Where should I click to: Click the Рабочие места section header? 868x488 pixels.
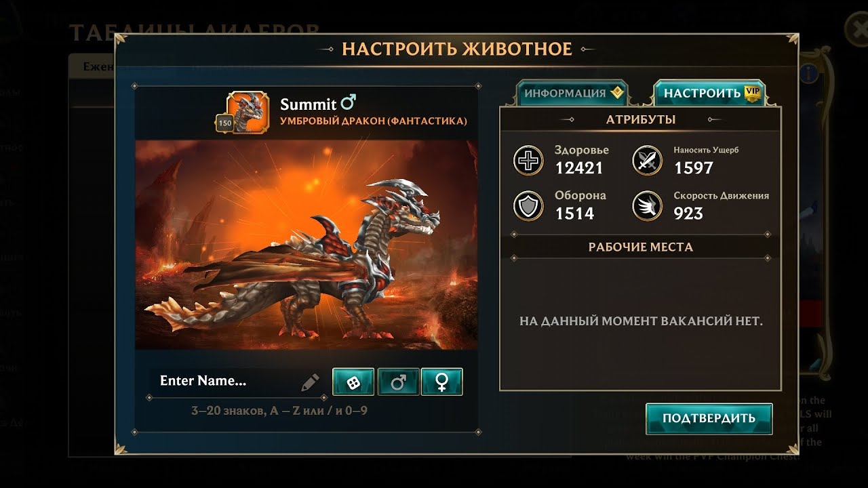(x=640, y=247)
